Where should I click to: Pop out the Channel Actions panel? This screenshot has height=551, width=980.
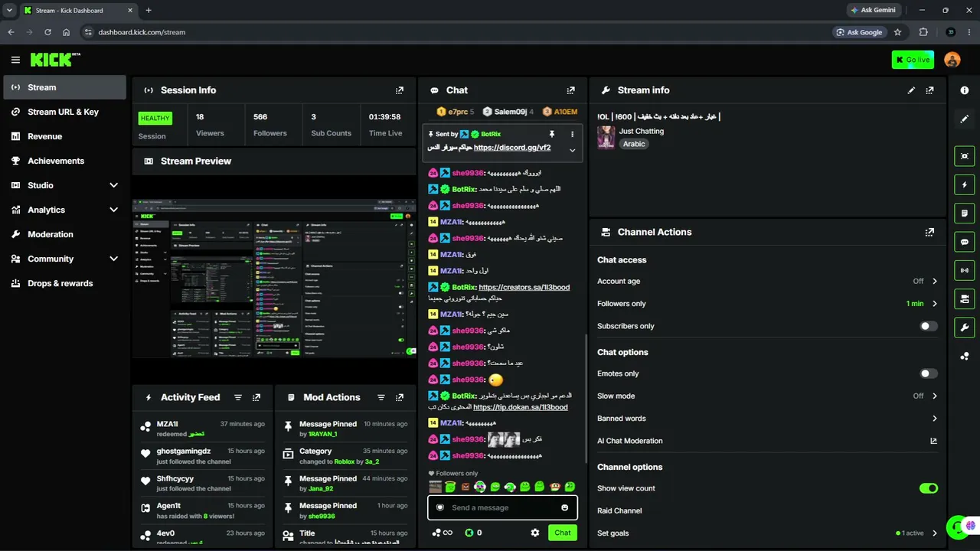tap(929, 232)
